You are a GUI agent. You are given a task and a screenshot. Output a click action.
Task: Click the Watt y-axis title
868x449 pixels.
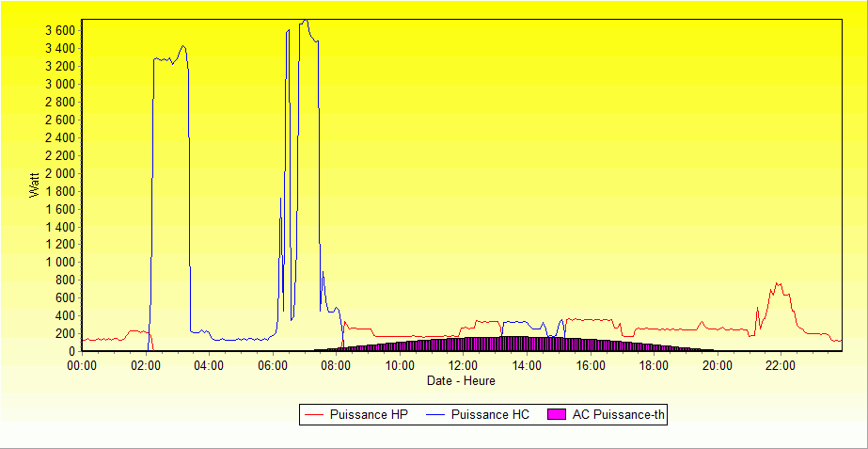coord(34,184)
